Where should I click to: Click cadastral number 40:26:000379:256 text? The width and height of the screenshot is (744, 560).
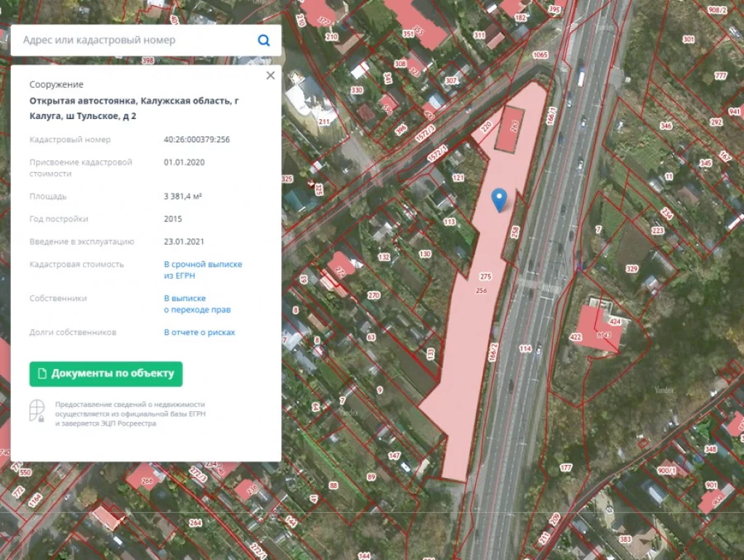[x=196, y=139]
